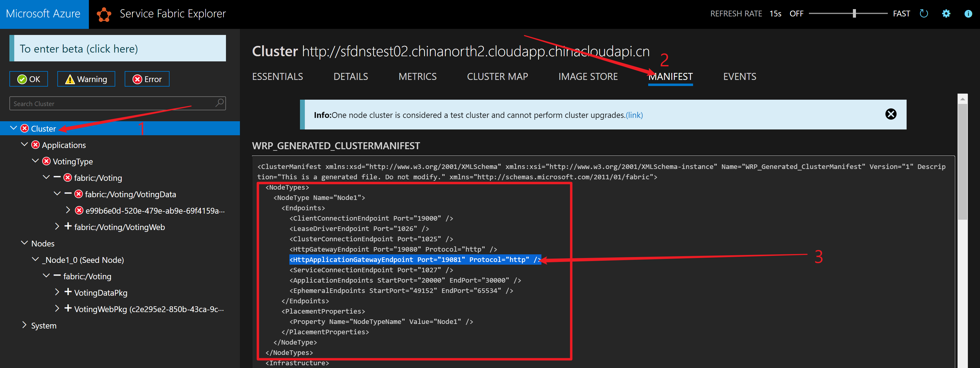This screenshot has height=368, width=980.
Task: Toggle the Error health filter
Action: 147,79
